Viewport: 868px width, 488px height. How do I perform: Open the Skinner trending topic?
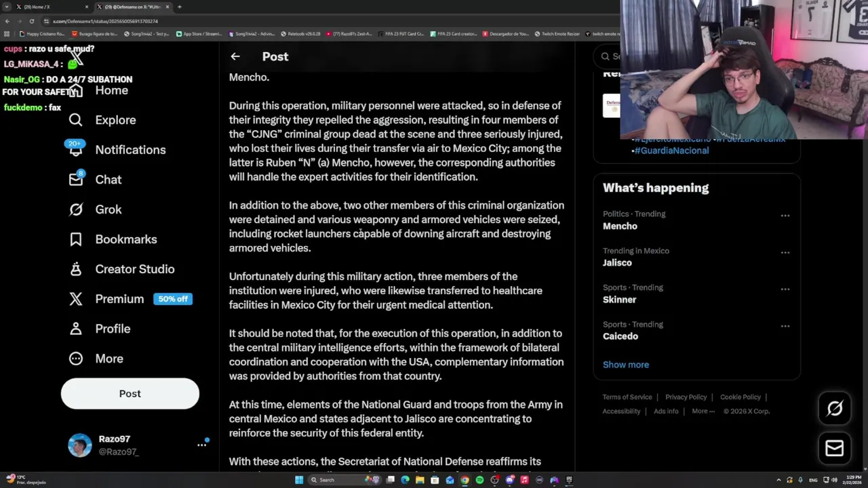(x=619, y=300)
